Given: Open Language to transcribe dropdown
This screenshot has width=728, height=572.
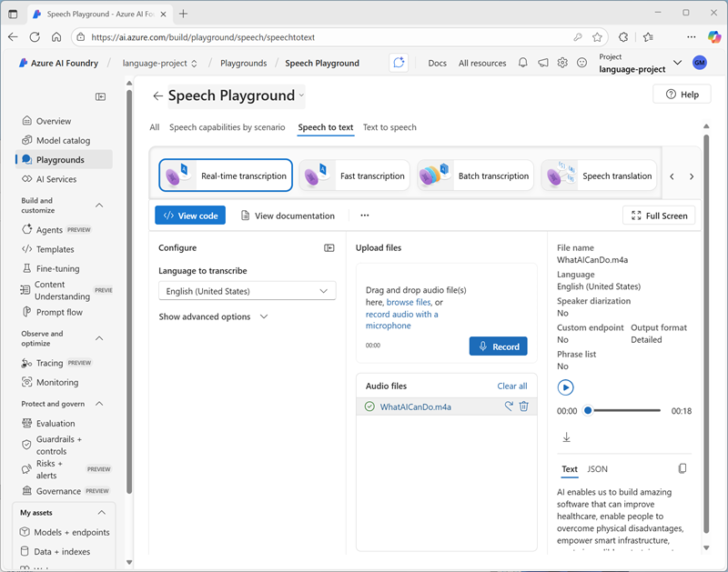Looking at the screenshot, I should pos(247,291).
